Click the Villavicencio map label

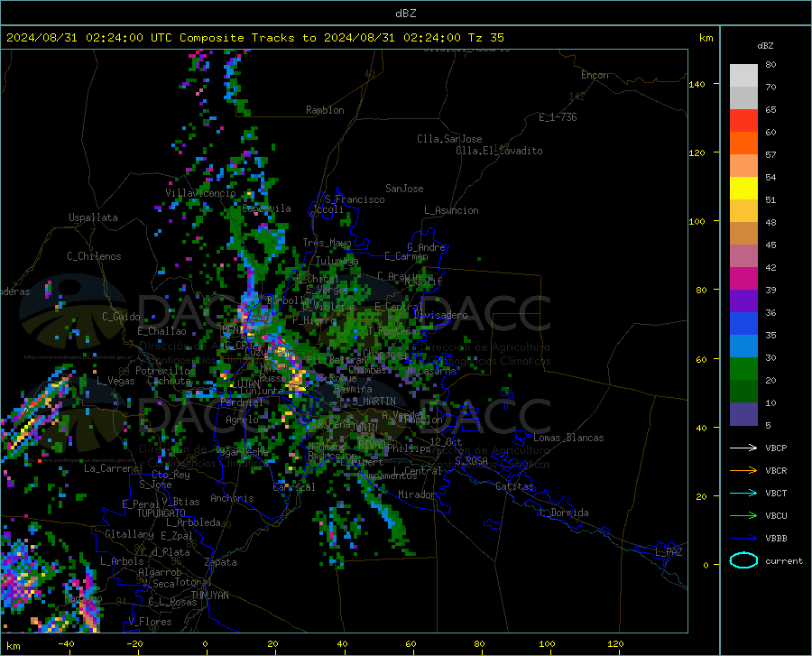(200, 193)
